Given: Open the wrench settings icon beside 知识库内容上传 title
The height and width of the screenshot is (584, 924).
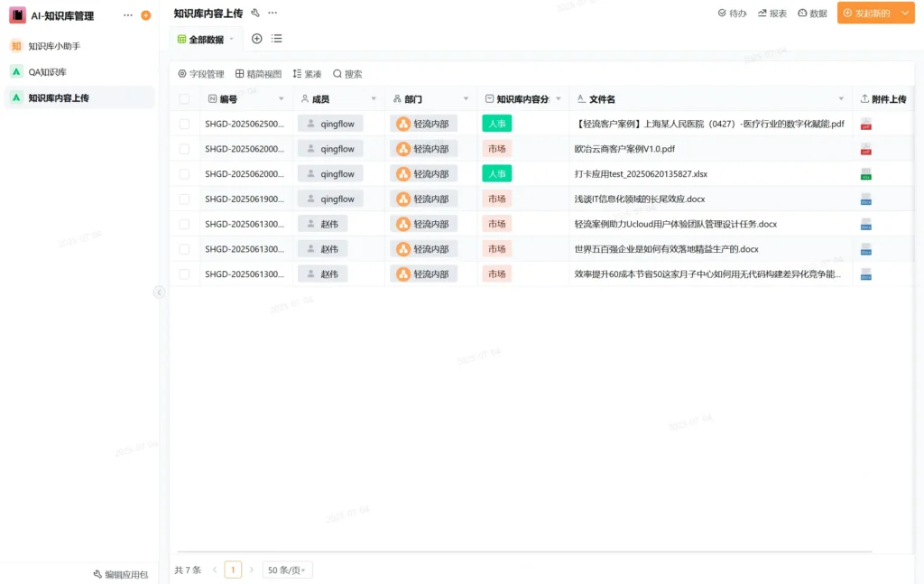Looking at the screenshot, I should (x=255, y=13).
